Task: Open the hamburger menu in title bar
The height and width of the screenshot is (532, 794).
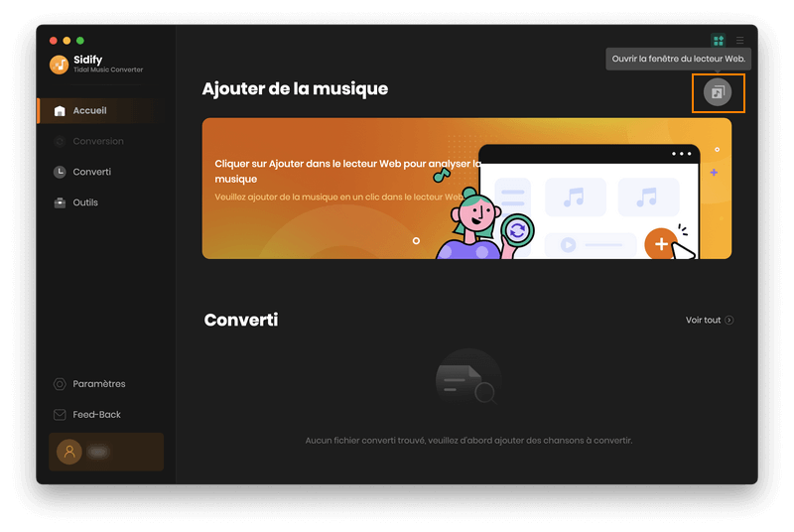Action: point(739,41)
